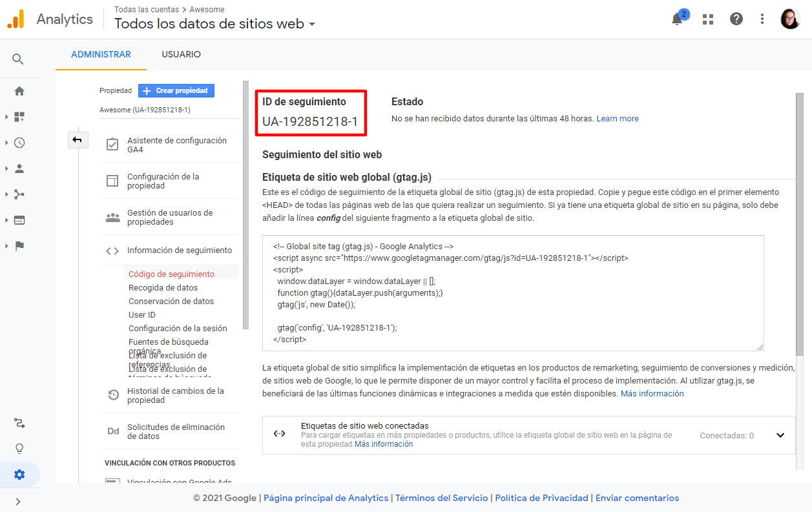Open 'Página principal de Analytics' footer link
812x512 pixels.
pyautogui.click(x=326, y=498)
